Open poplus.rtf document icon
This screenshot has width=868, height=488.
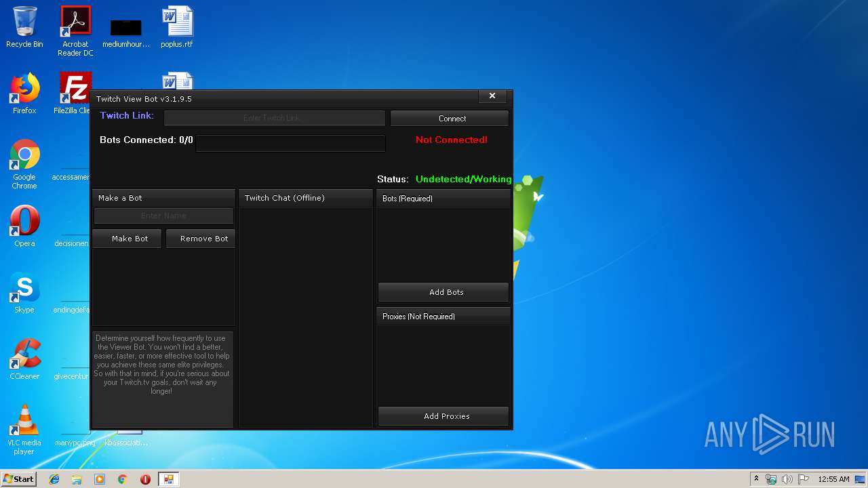177,27
